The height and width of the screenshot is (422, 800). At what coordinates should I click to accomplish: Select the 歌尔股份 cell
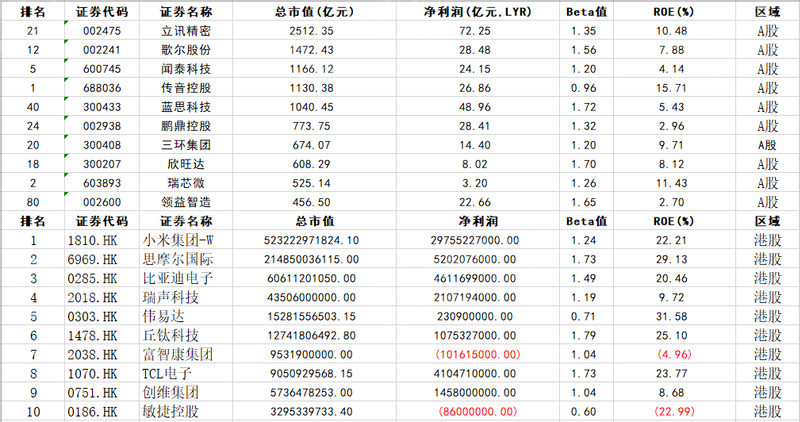(186, 50)
